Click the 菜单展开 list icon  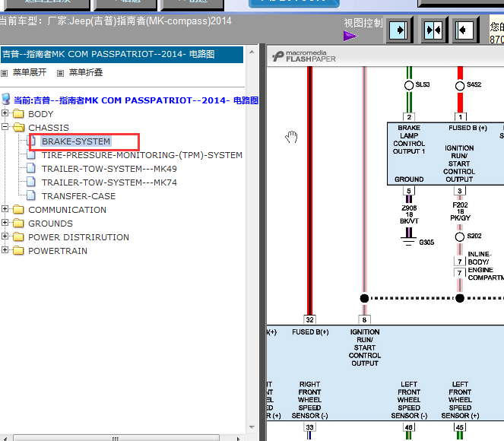[x=4, y=73]
